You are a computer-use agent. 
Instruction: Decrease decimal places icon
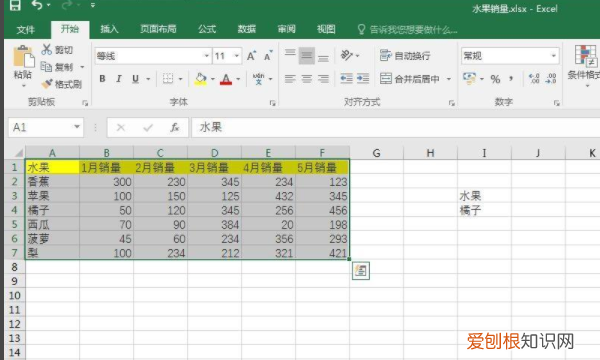point(551,79)
